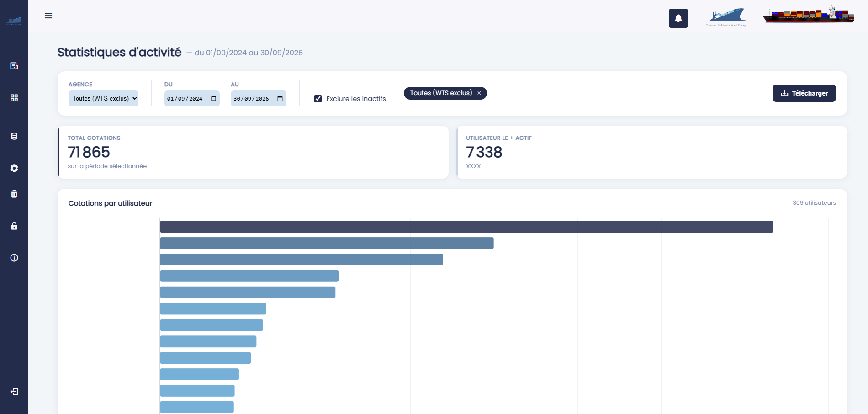The height and width of the screenshot is (414, 868).
Task: Click the UTILISATEUR LE + ACTIF label
Action: pyautogui.click(x=499, y=138)
